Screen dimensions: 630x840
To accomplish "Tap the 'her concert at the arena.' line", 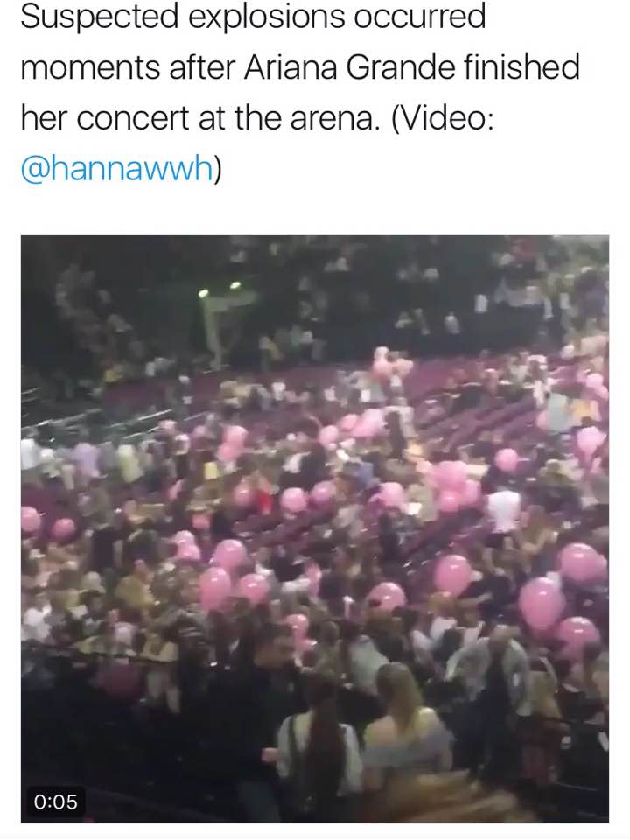I will [200, 117].
